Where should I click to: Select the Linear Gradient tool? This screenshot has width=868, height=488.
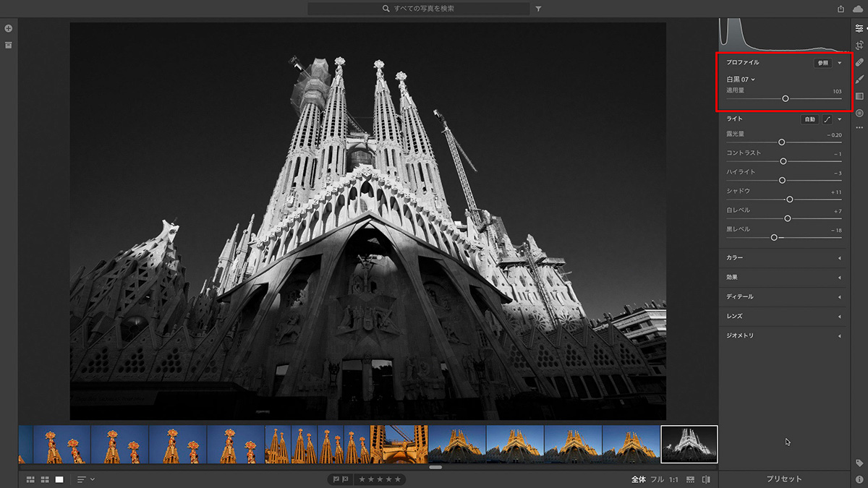pyautogui.click(x=859, y=96)
